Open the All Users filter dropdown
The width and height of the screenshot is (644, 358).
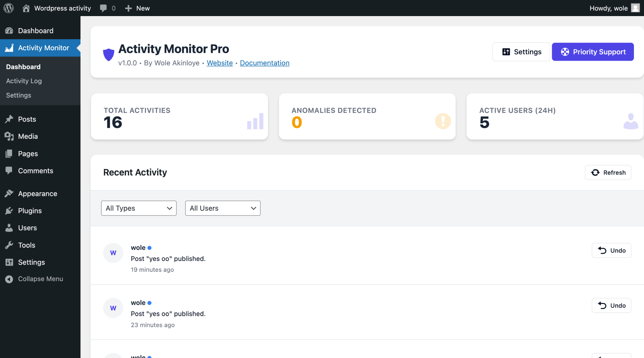pyautogui.click(x=223, y=208)
